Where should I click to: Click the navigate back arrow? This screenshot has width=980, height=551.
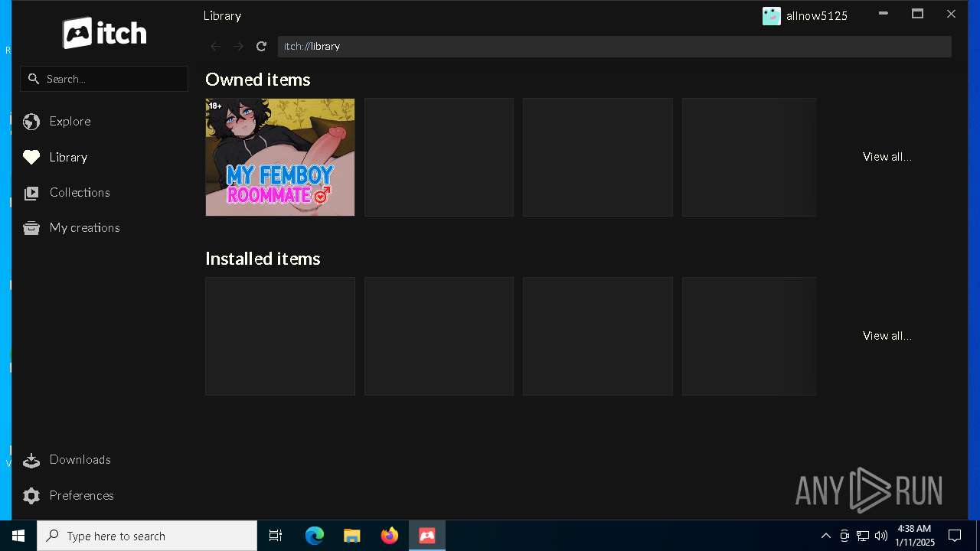[215, 47]
